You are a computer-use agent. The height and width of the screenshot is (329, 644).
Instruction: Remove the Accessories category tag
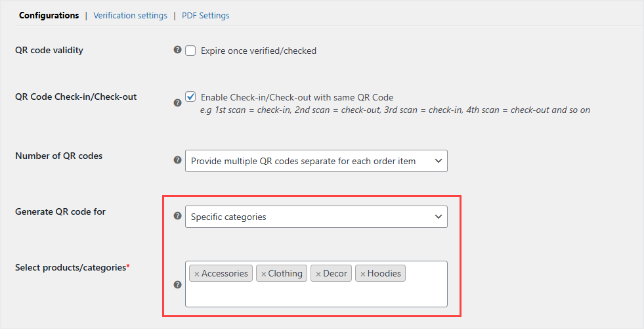pos(197,274)
